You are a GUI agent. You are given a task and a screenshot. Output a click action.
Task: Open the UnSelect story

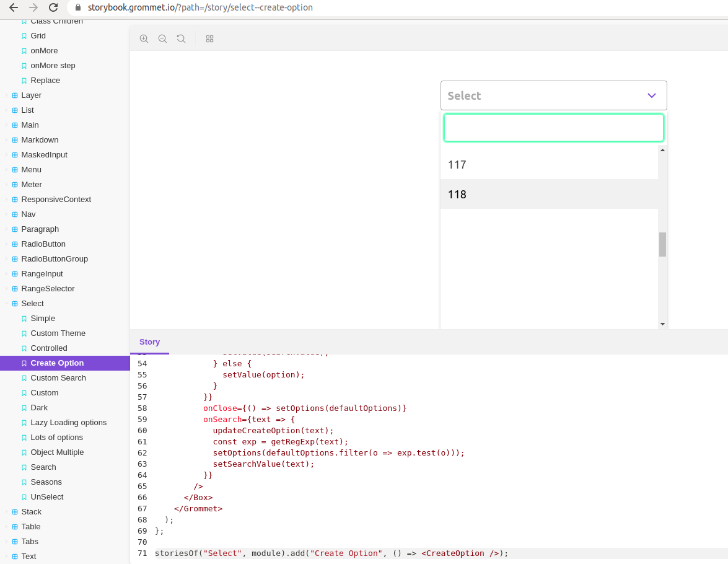[47, 496]
